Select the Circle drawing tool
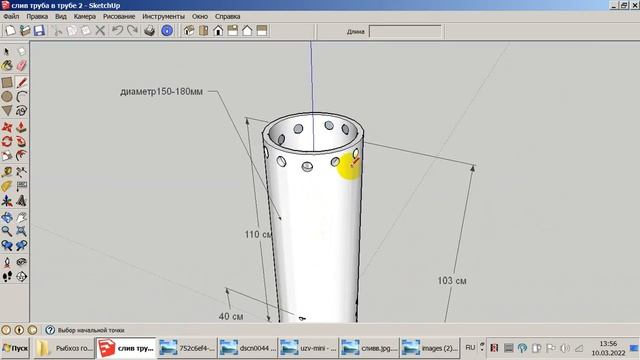Image resolution: width=640 pixels, height=360 pixels. click(x=7, y=97)
